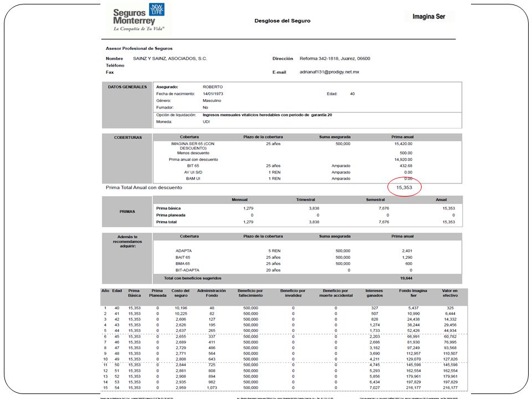Click 'Ingresos mensuales vitalicios heredables' option text
532x399 pixels.
coord(267,115)
